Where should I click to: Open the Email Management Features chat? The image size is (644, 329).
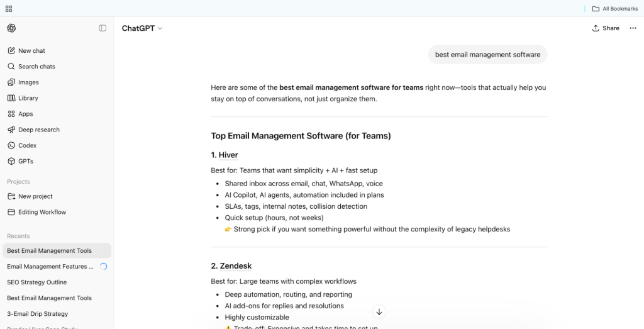57,266
